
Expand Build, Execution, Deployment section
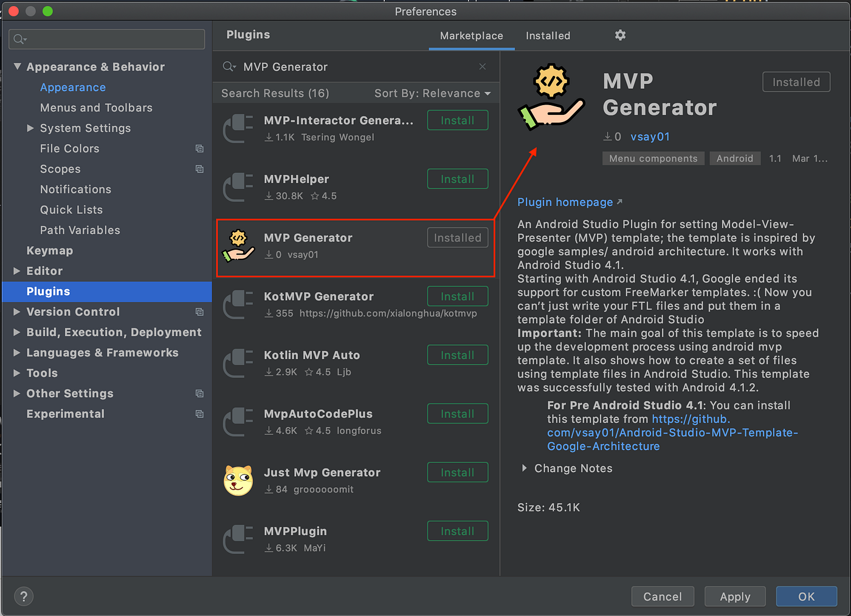[17, 332]
